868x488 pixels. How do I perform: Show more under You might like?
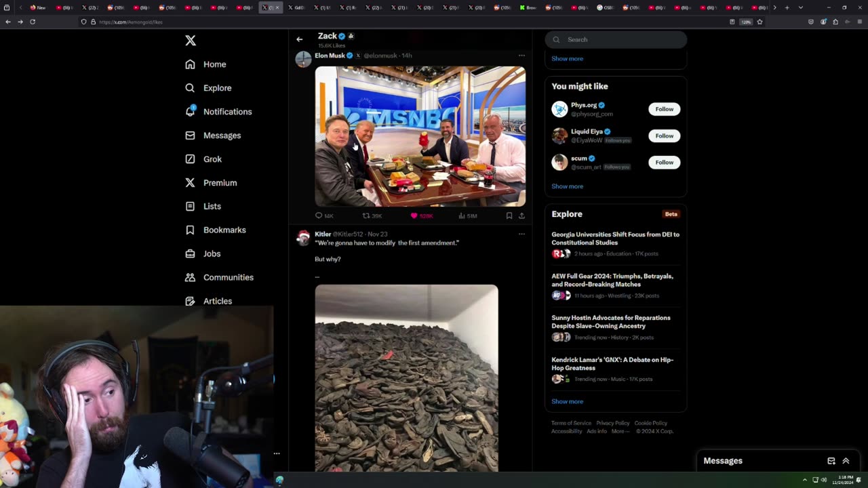pos(567,186)
